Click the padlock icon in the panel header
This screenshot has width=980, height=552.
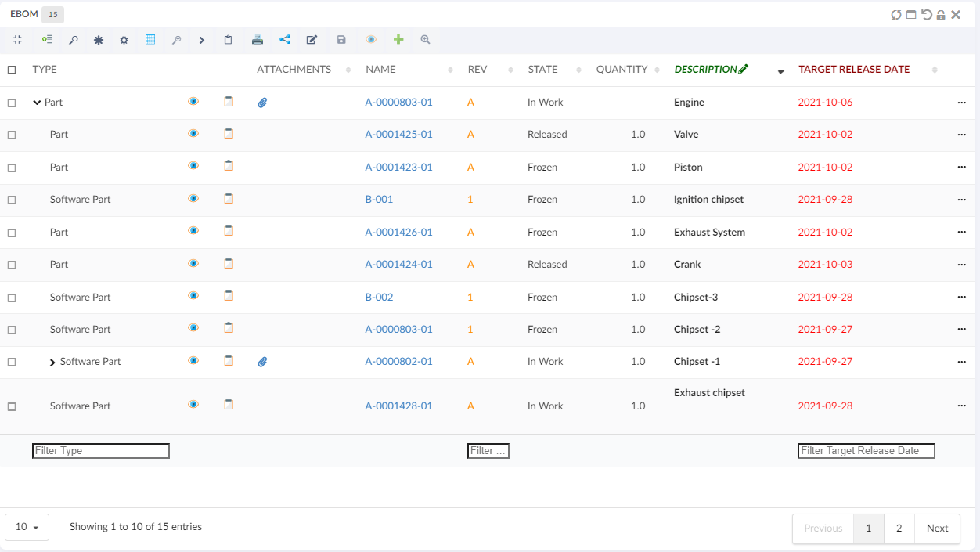click(x=941, y=15)
